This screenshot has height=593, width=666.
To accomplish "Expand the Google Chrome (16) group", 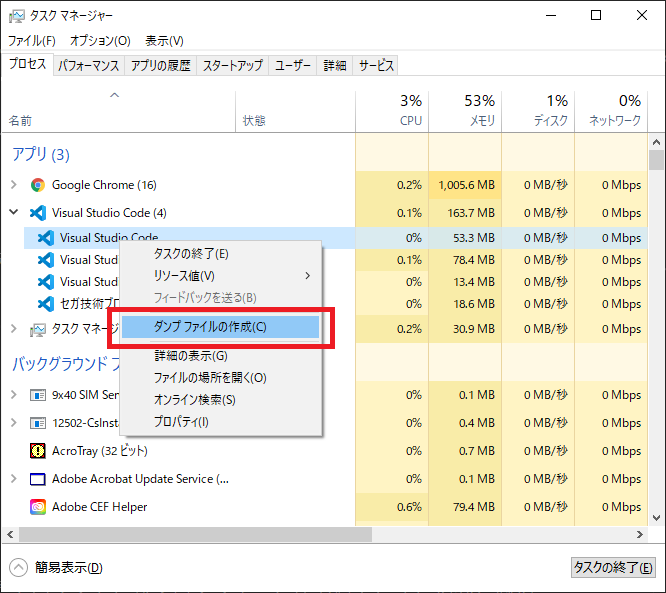I will 14,185.
